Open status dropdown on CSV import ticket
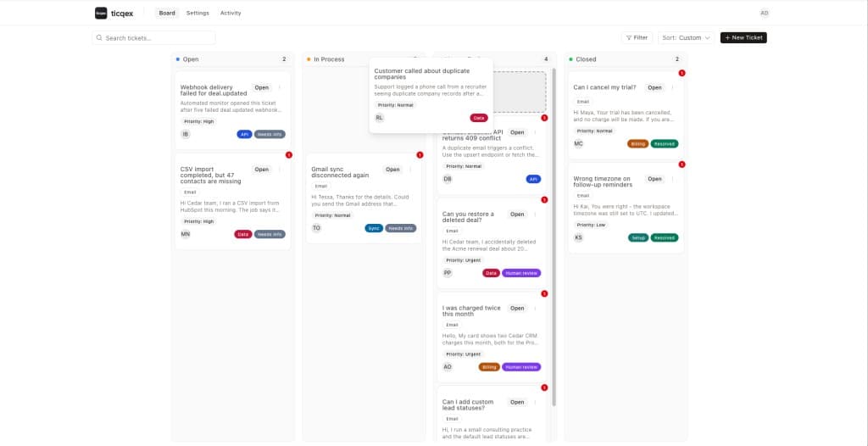The height and width of the screenshot is (446, 868). [x=262, y=170]
